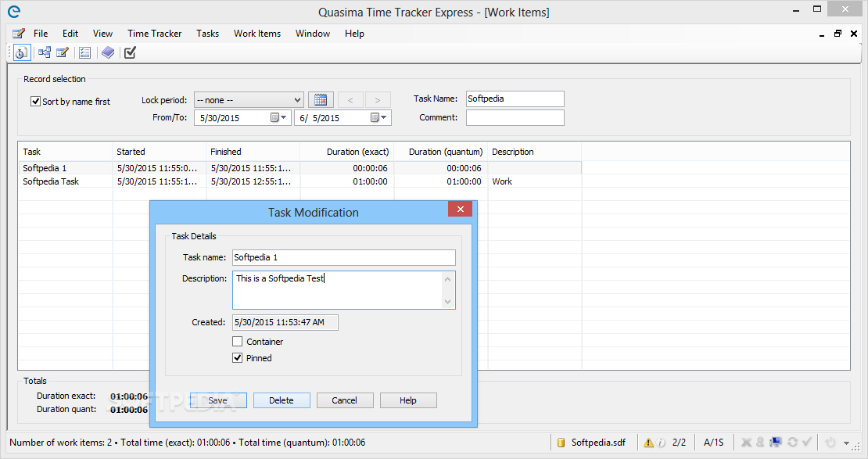Click the Created date field in dialog
The width and height of the screenshot is (868, 459).
click(285, 322)
